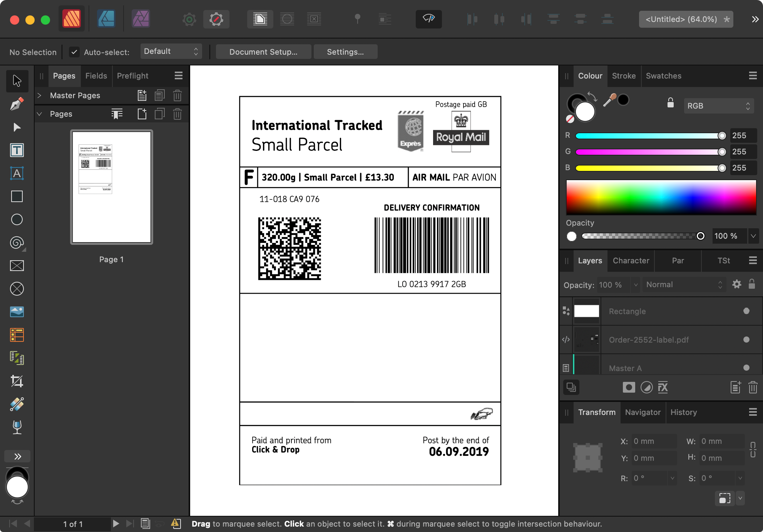Toggle visibility of Order-2552-label.pdf layer
This screenshot has height=532, width=763.
pos(746,340)
